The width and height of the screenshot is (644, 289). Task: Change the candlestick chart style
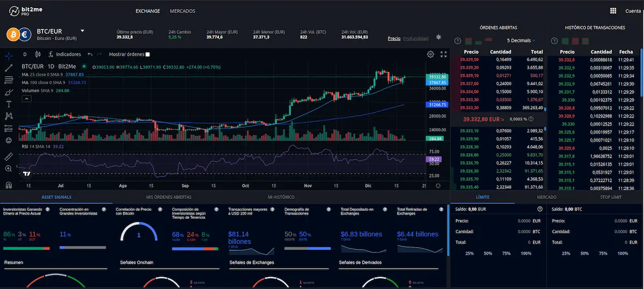coord(38,54)
